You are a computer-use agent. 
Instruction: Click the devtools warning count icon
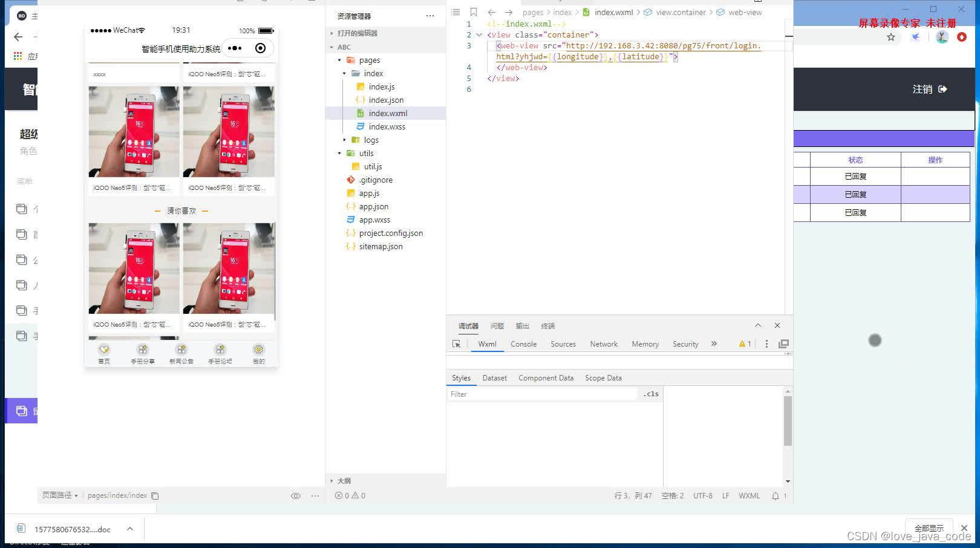click(745, 344)
